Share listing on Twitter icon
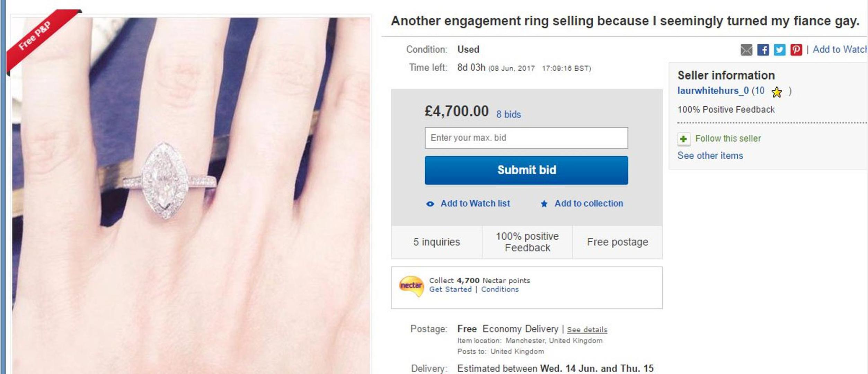The width and height of the screenshot is (868, 374). [x=779, y=50]
